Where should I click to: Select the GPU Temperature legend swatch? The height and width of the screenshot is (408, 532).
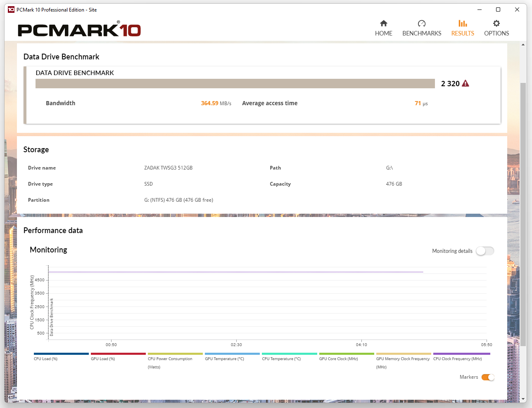(232, 354)
